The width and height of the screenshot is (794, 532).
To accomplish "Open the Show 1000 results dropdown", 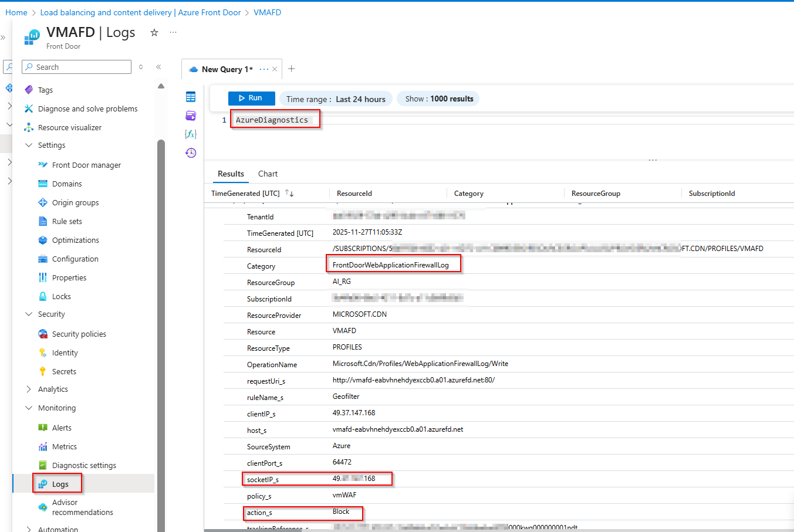I will [x=439, y=99].
